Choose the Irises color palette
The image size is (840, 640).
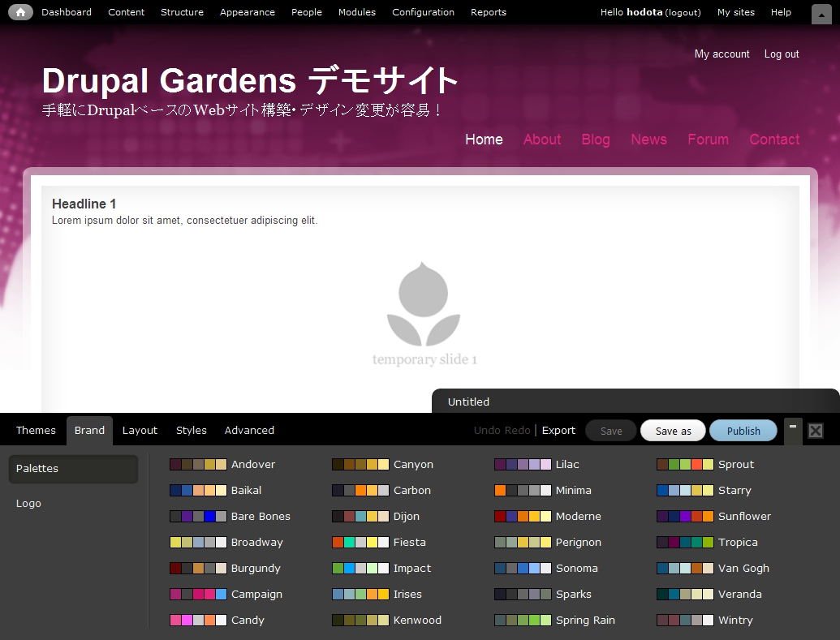click(377, 594)
